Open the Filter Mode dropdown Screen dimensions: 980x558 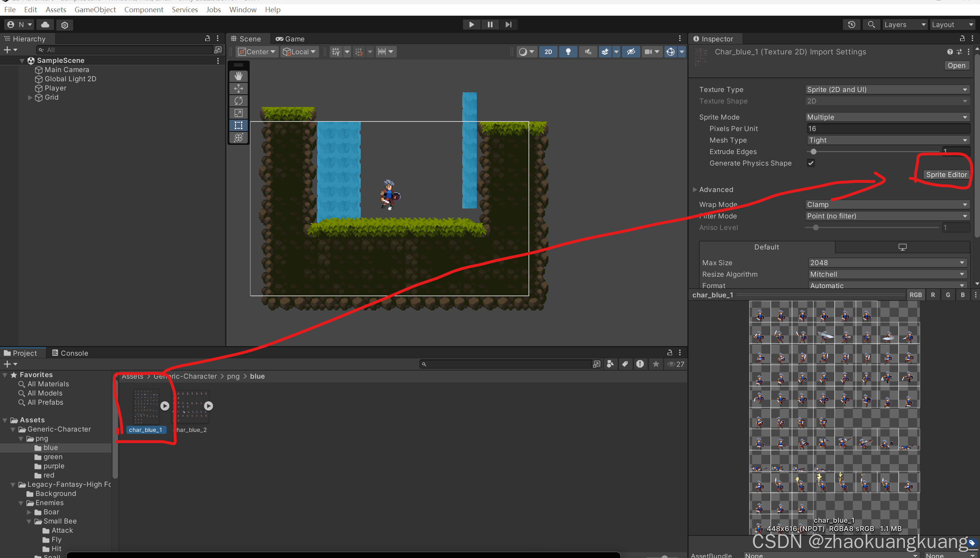[887, 216]
